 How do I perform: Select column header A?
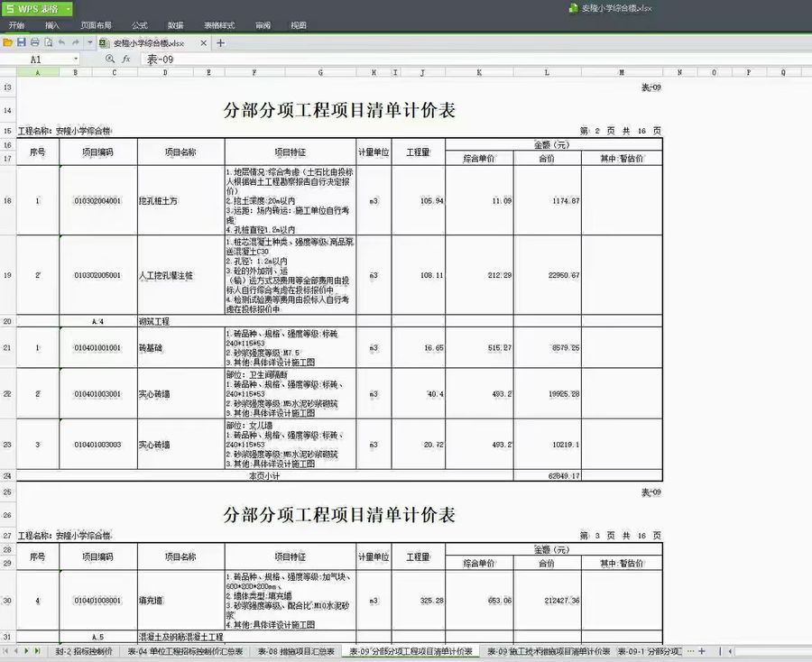click(x=37, y=72)
